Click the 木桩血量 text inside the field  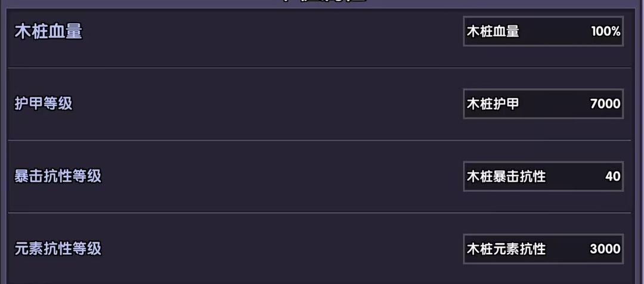pyautogui.click(x=493, y=32)
